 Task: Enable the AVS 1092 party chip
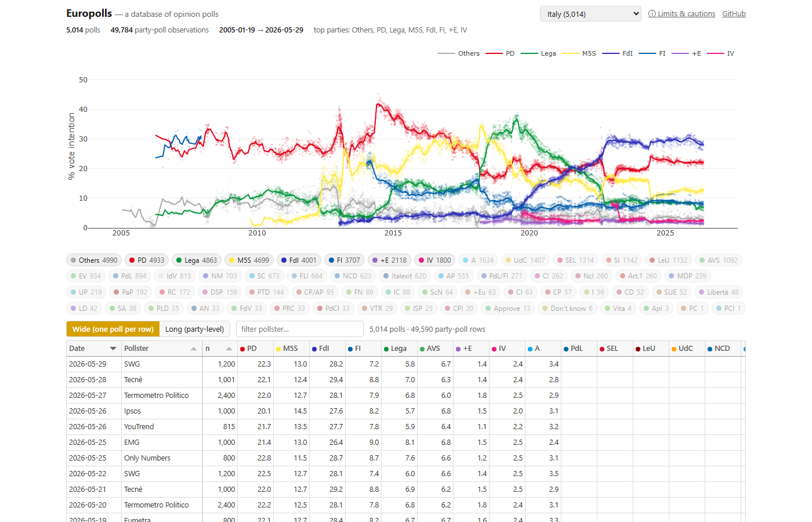718,260
